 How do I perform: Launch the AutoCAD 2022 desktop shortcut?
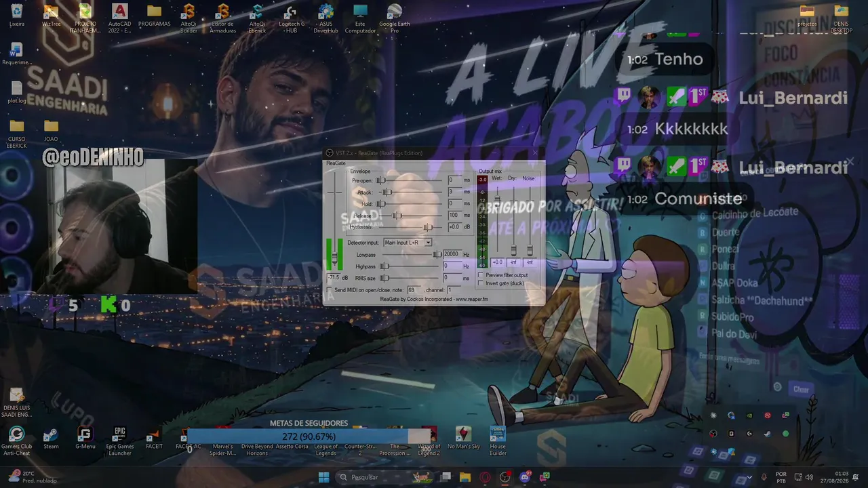tap(119, 18)
